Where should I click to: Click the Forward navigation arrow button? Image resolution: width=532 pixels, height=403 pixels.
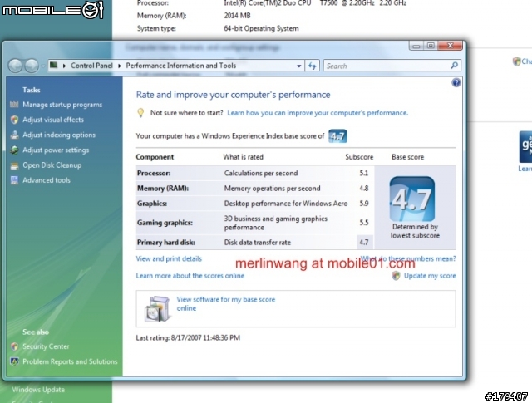pyautogui.click(x=32, y=66)
